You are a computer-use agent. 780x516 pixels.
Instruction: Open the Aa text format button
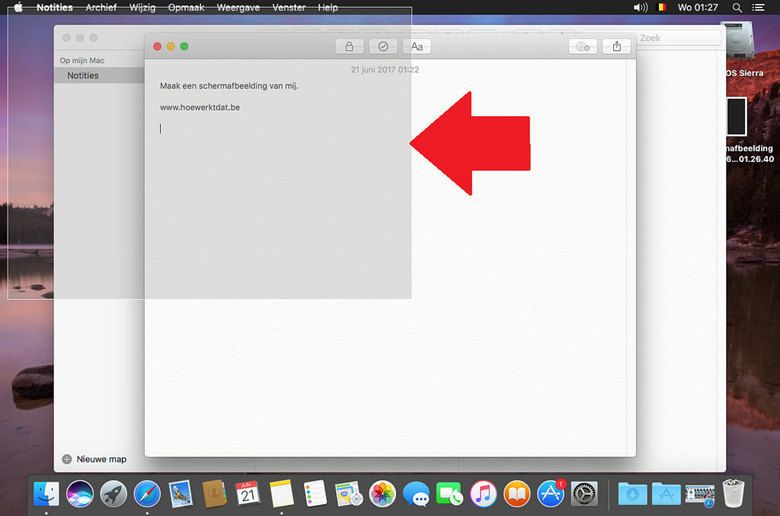[417, 46]
